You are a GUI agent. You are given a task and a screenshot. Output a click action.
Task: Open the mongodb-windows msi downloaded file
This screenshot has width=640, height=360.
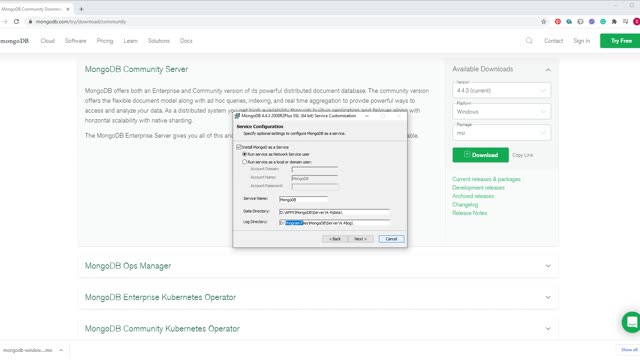click(27, 350)
